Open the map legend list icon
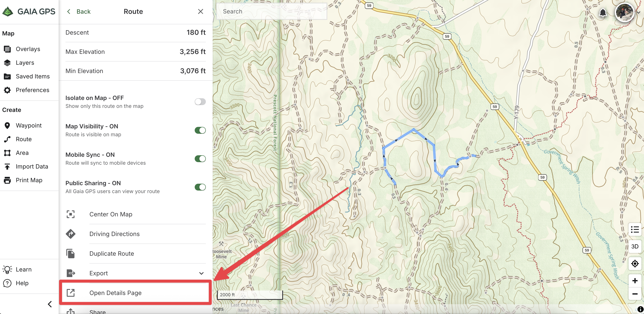This screenshot has height=314, width=644. pos(635,229)
